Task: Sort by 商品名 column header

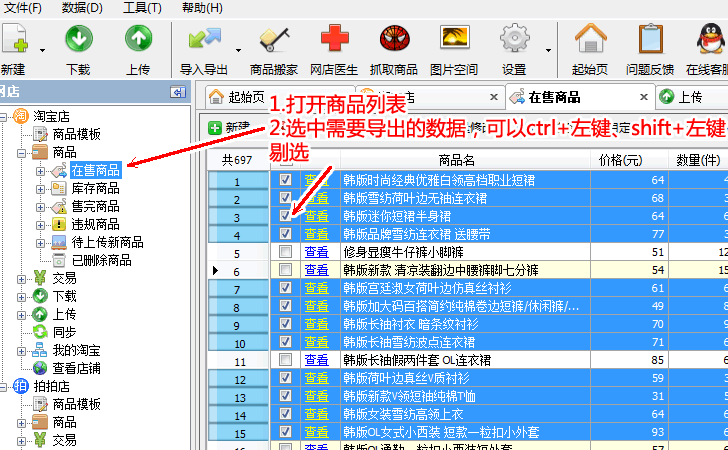Action: pyautogui.click(x=457, y=160)
